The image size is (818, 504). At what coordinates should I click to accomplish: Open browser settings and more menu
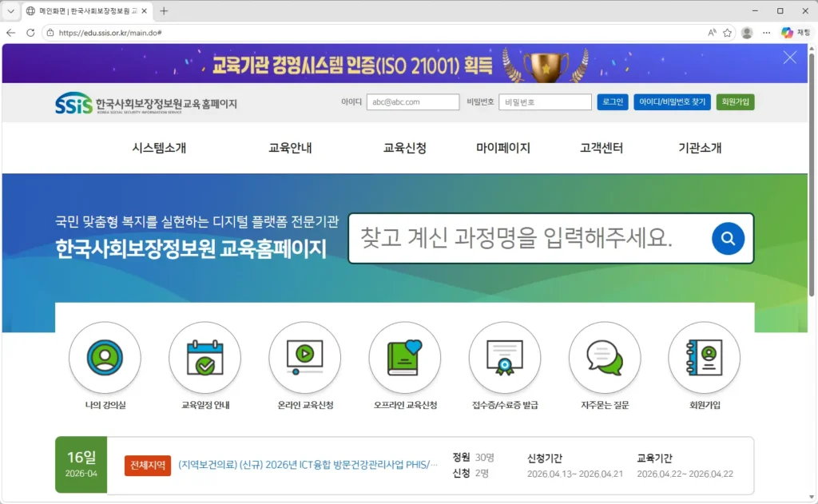766,33
